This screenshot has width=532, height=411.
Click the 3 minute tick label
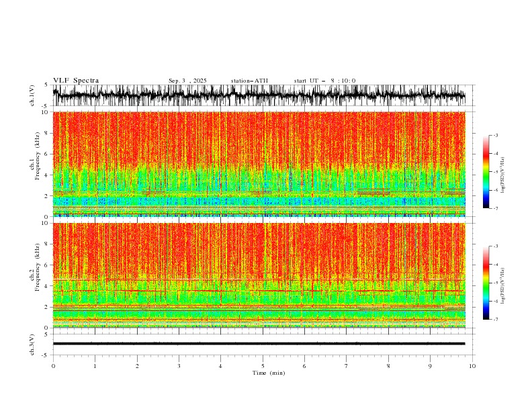(179, 366)
